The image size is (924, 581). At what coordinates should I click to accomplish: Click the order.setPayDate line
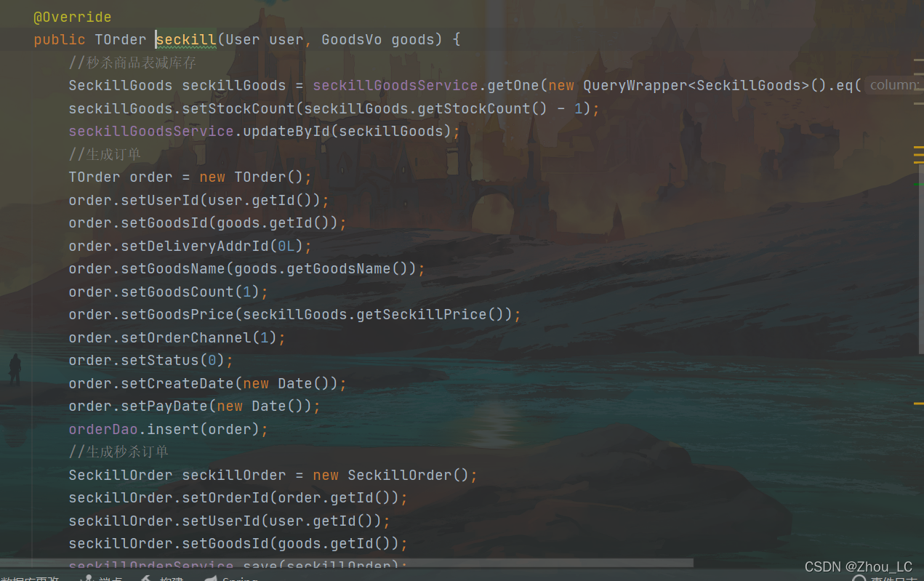coord(195,406)
